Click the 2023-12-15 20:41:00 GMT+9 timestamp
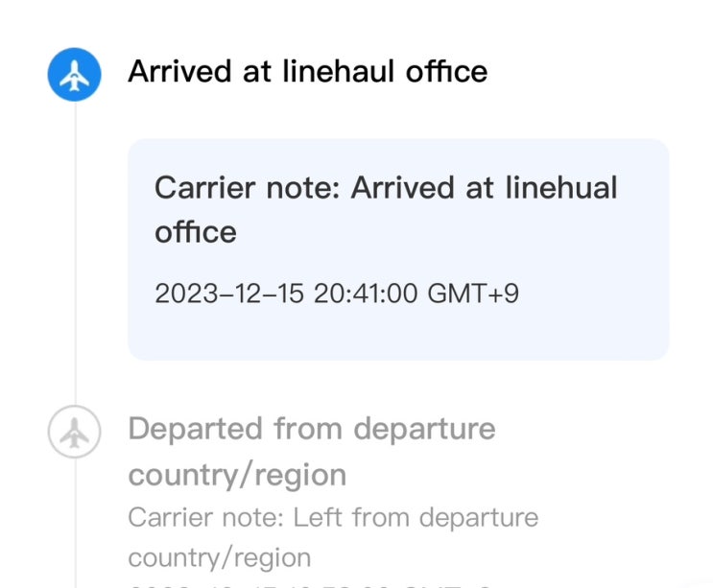 (x=337, y=293)
